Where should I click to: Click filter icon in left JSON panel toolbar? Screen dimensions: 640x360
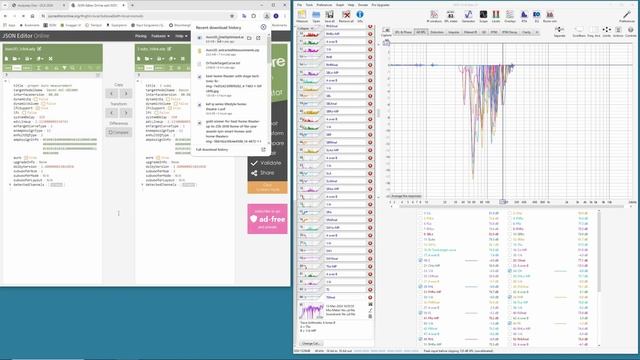click(64, 68)
